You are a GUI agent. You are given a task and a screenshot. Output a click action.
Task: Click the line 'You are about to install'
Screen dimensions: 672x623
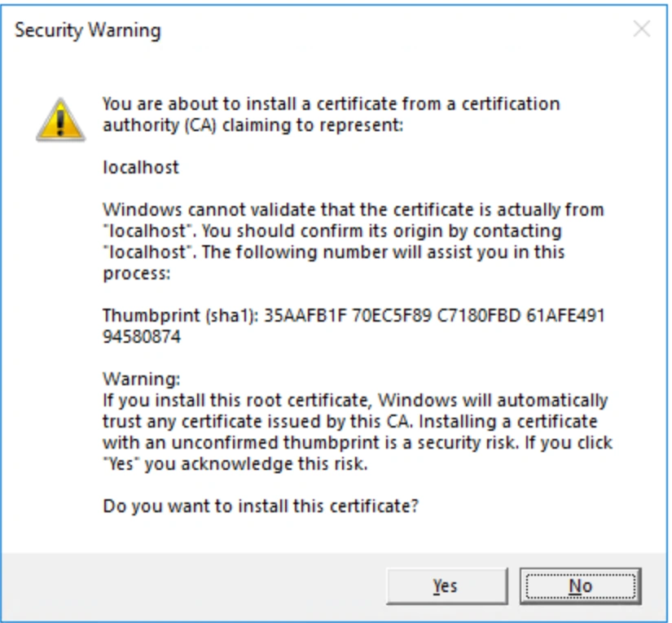pyautogui.click(x=332, y=104)
